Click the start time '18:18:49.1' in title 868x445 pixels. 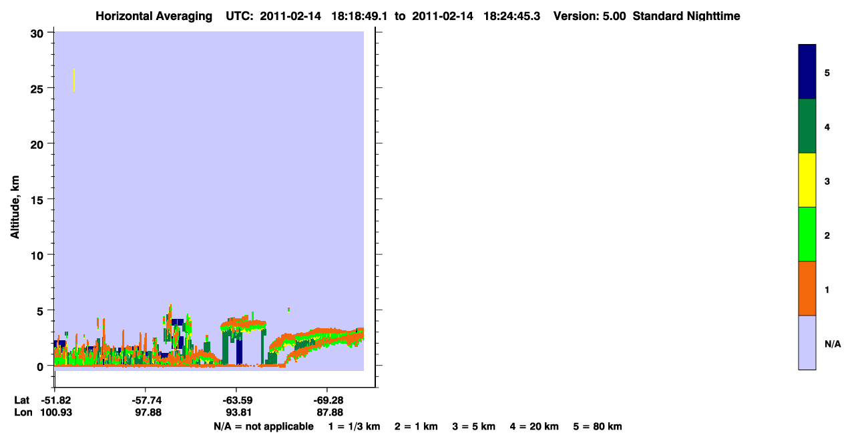(x=361, y=16)
